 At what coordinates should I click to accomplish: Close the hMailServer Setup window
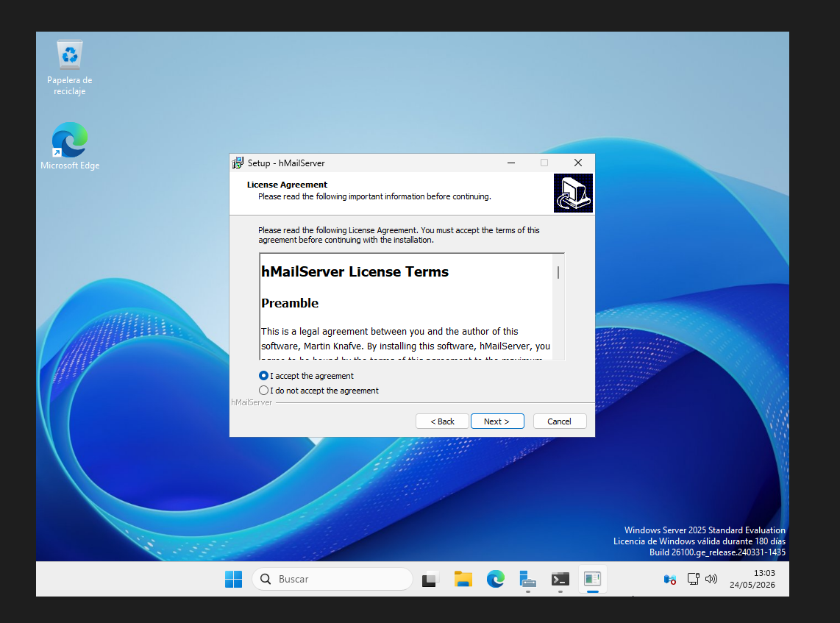577,163
